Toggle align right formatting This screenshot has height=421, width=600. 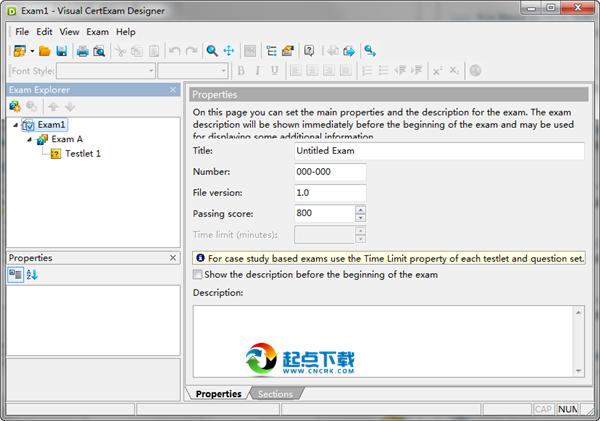click(329, 70)
